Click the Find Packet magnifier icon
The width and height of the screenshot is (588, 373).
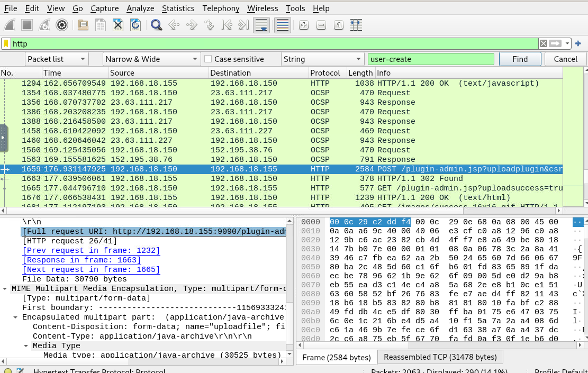click(156, 25)
